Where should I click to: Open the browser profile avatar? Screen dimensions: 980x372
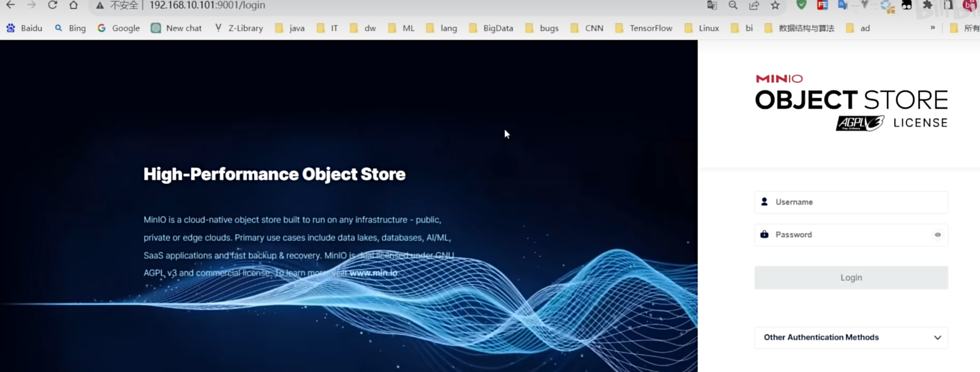970,5
